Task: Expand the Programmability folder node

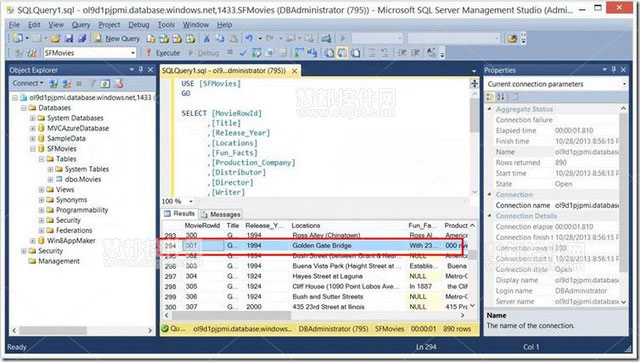Action: coord(41,210)
